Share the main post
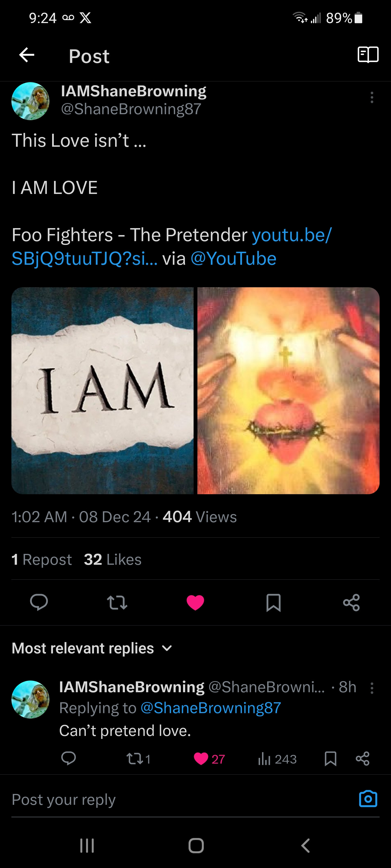This screenshot has height=868, width=391. [x=351, y=602]
